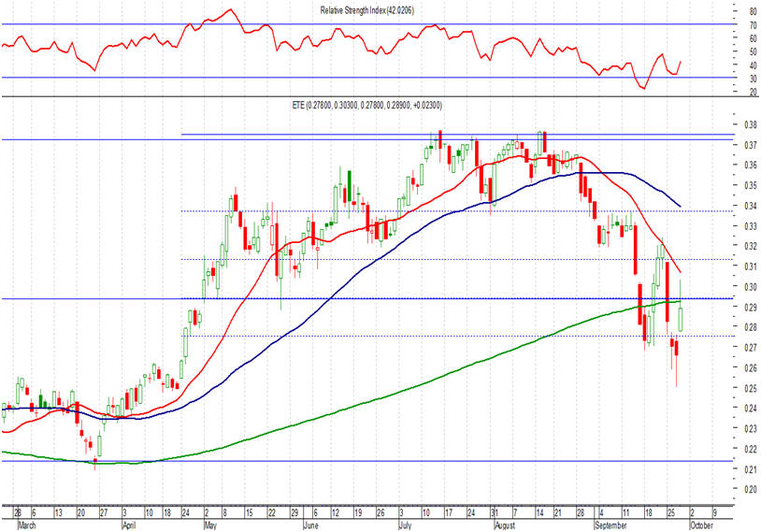
Task: Select the 0.31 price axis label
Action: click(751, 266)
